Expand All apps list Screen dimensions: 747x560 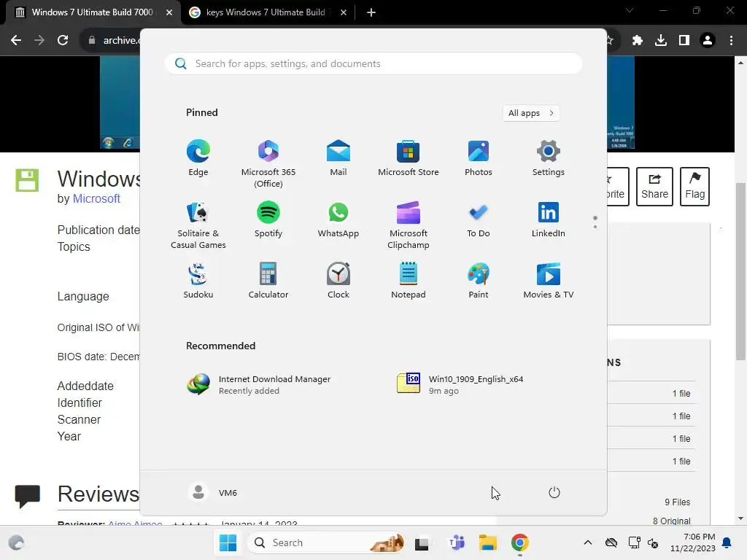pos(531,113)
